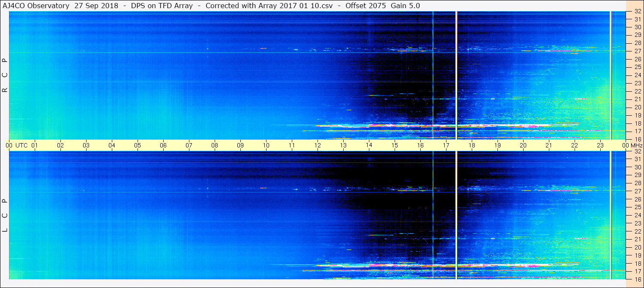The image size is (644, 288).
Task: Select hour 08 on the UTC axis
Action: 214,145
